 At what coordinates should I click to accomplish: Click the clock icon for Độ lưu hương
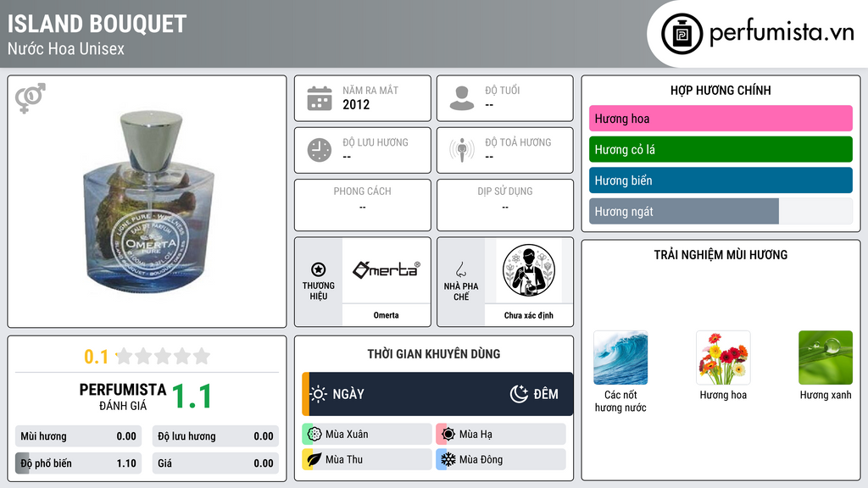(x=320, y=150)
